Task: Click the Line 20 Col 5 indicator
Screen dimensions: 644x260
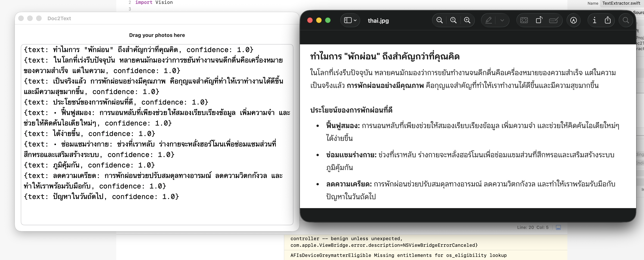Action: pyautogui.click(x=533, y=227)
